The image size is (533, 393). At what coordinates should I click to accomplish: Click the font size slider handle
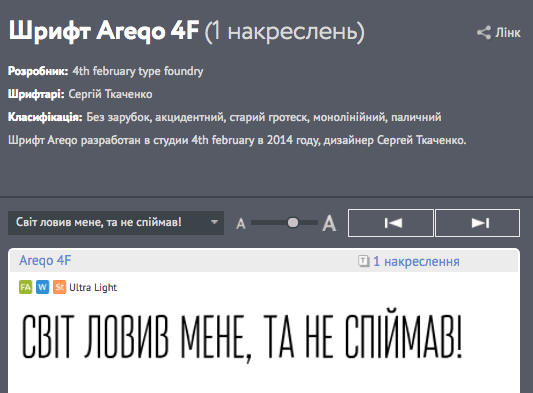293,223
